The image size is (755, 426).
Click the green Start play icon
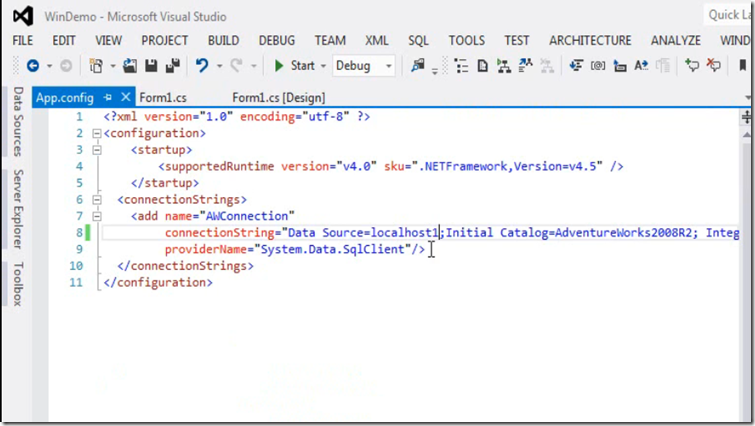pos(278,65)
